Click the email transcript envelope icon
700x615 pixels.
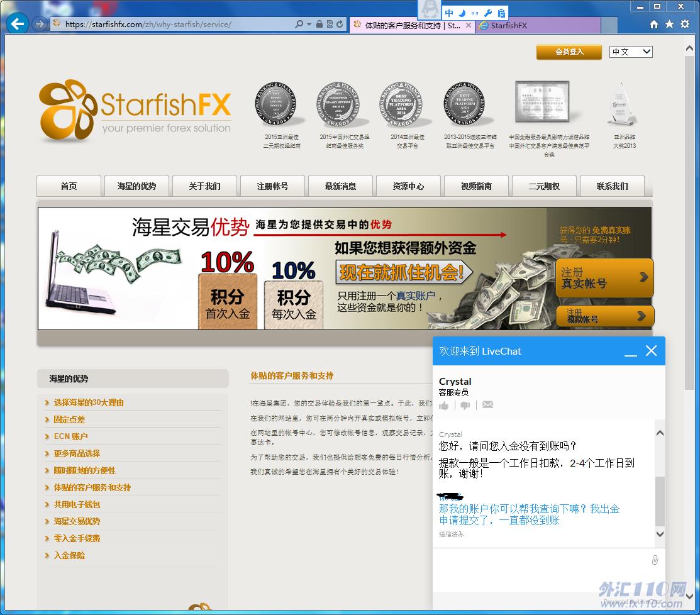(487, 404)
